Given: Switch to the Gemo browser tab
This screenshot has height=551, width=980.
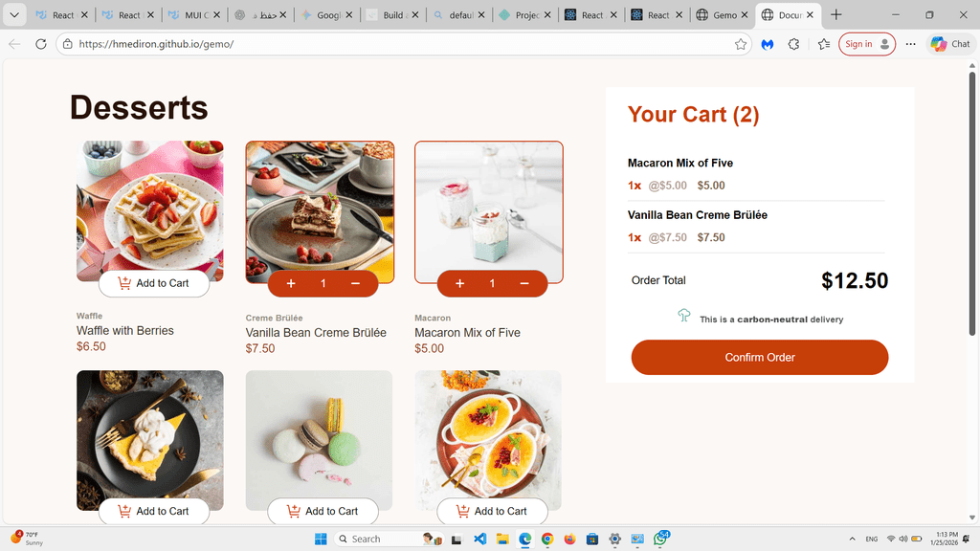Looking at the screenshot, I should click(718, 15).
